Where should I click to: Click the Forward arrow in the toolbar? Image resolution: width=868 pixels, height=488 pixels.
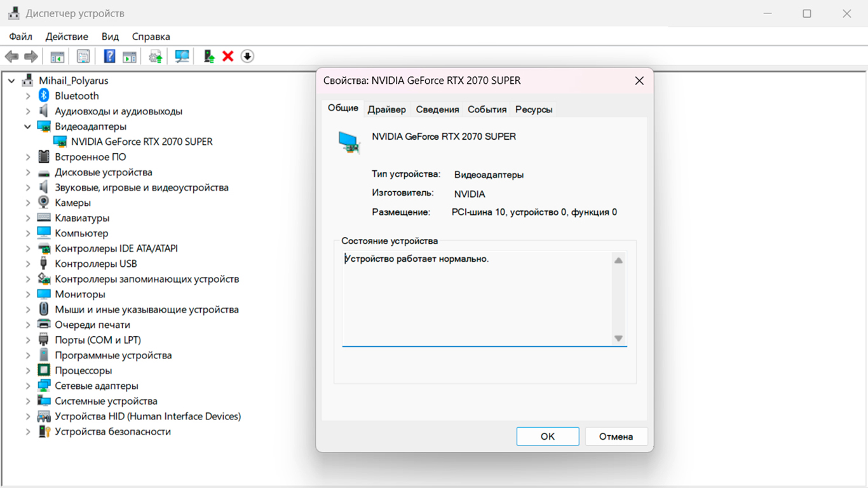pyautogui.click(x=31, y=57)
